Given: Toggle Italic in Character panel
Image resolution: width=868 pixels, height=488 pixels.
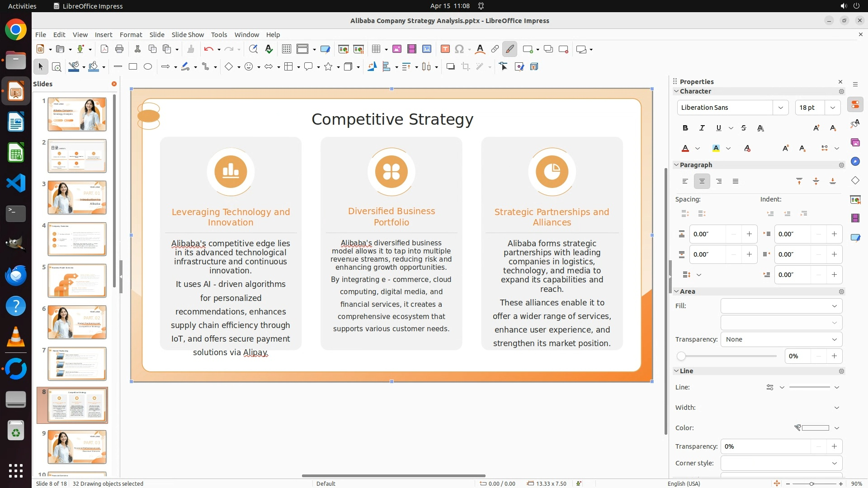Looking at the screenshot, I should tap(702, 128).
